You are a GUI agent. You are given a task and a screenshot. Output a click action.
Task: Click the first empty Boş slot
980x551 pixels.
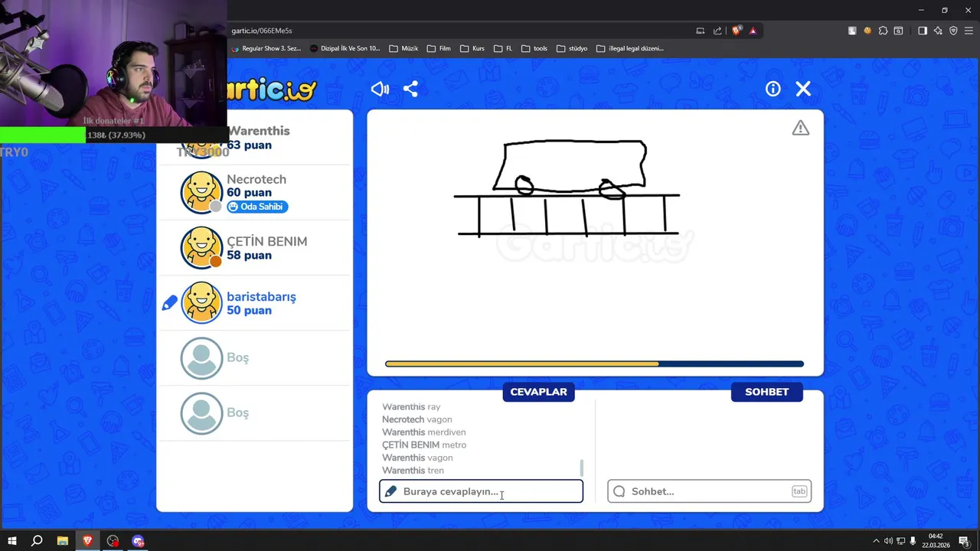254,357
